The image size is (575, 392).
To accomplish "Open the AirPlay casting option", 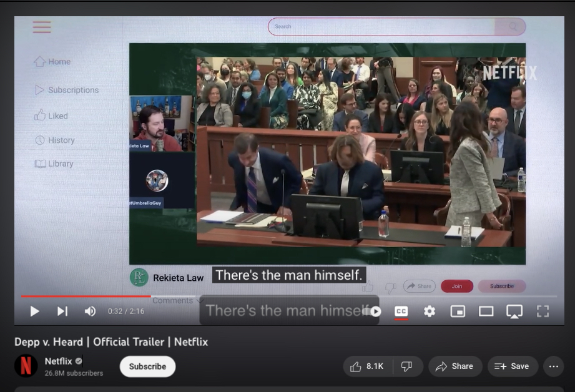I will click(514, 311).
